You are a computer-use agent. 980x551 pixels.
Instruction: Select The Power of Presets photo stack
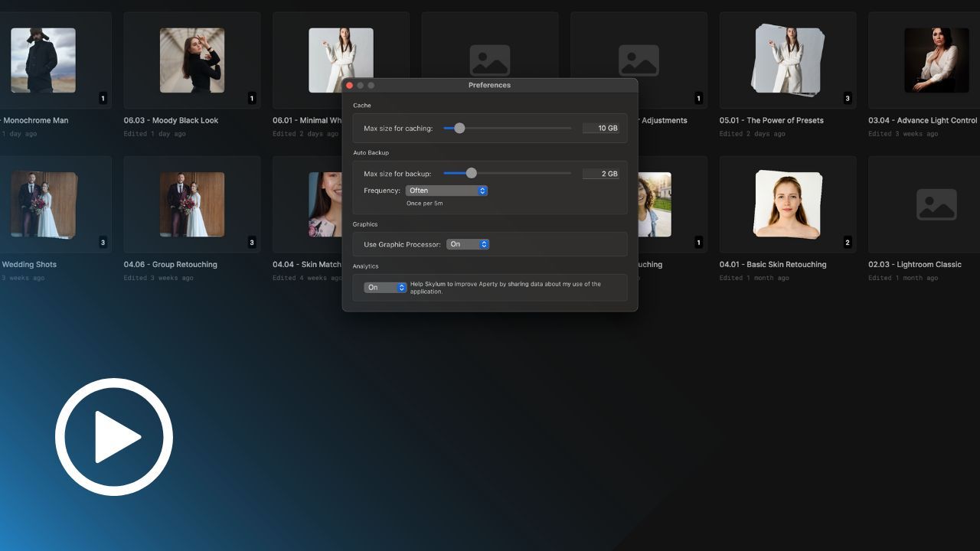tap(787, 60)
